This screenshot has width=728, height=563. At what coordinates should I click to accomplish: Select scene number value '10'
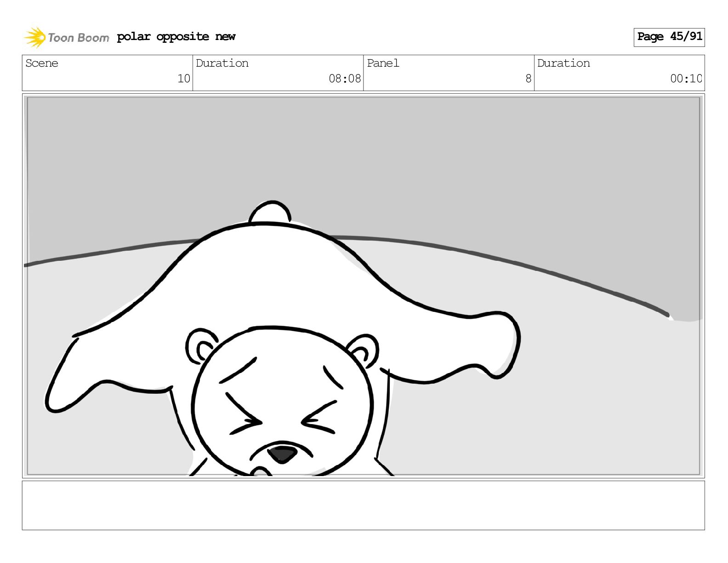184,79
